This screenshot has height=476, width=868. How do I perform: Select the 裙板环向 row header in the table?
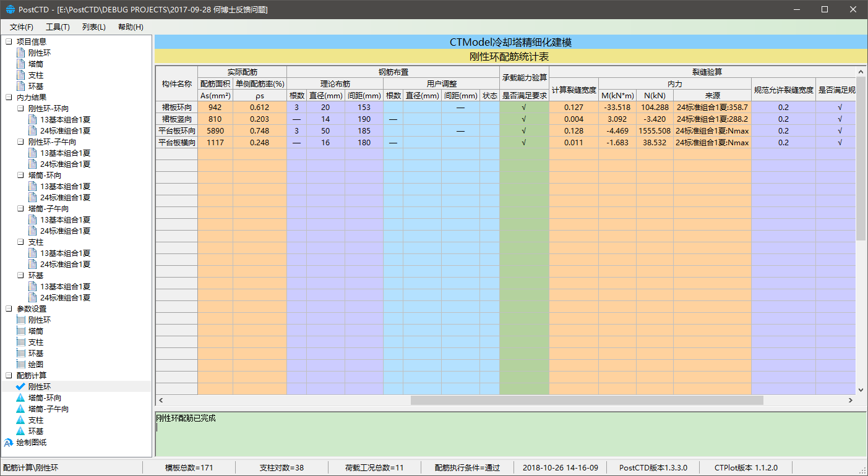(176, 108)
